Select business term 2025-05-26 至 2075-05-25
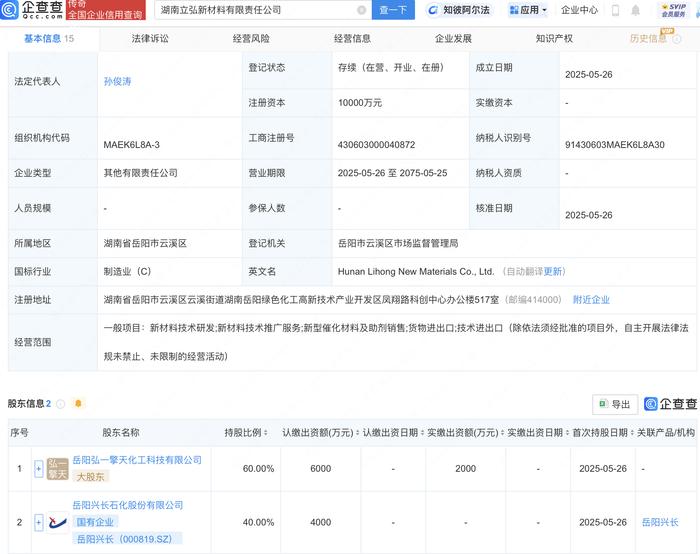 pos(392,173)
